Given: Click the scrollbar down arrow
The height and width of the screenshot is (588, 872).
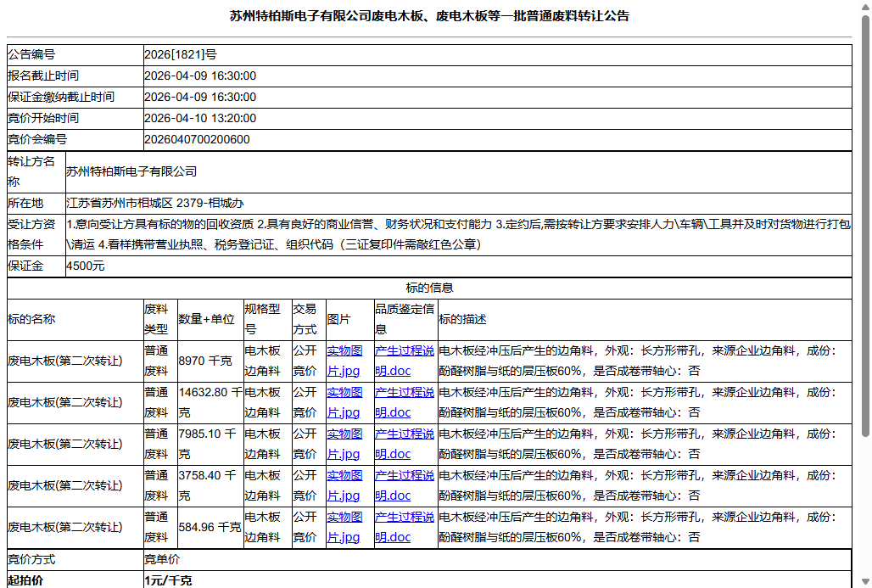Looking at the screenshot, I should 865,582.
